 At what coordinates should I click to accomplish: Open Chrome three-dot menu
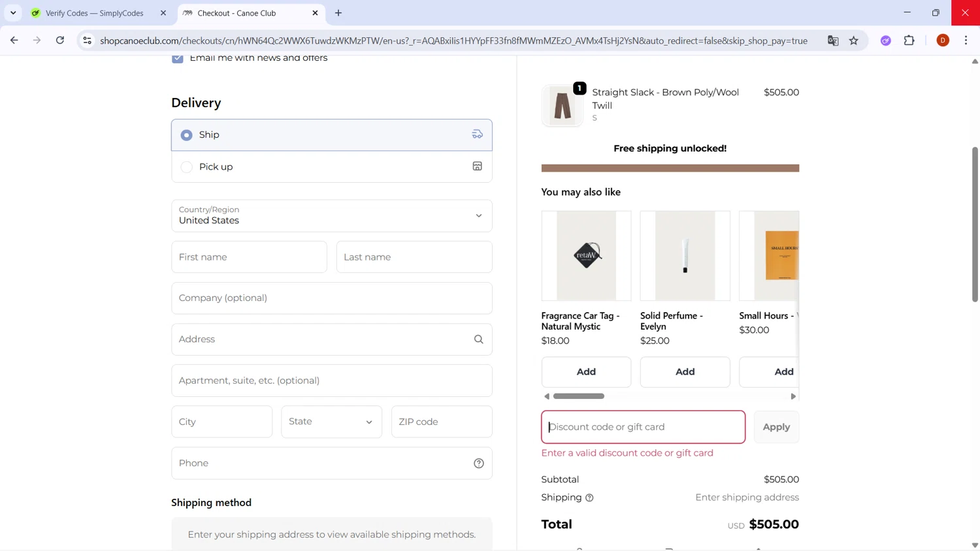966,40
